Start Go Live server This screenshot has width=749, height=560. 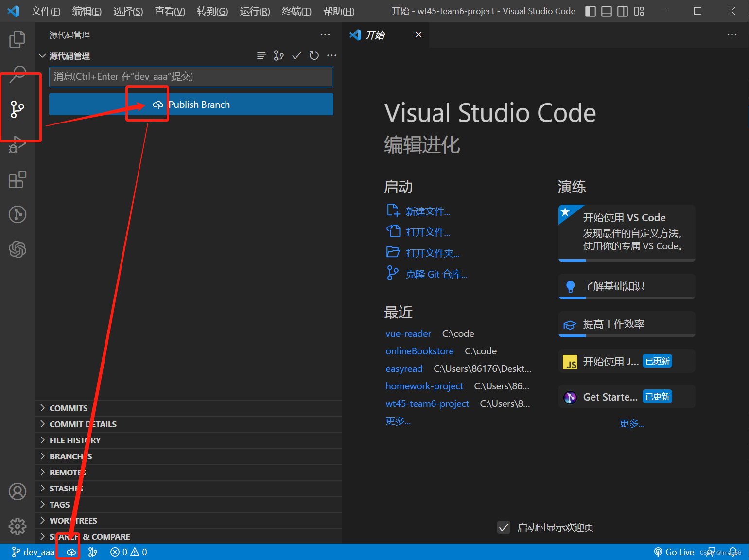pos(674,552)
